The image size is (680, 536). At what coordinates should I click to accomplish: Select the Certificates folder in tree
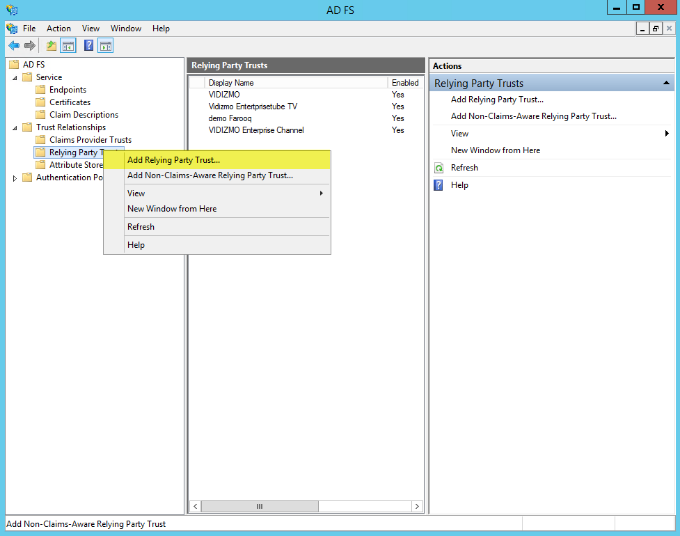pyautogui.click(x=69, y=102)
